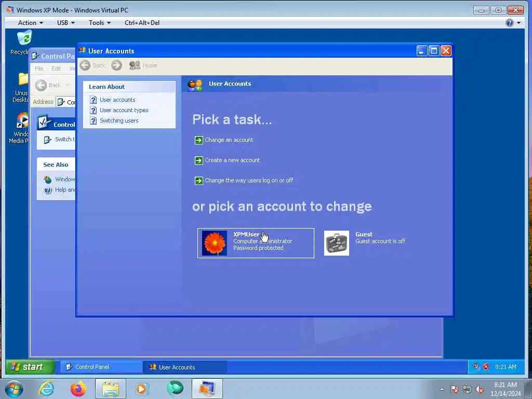Open the XP start menu

pos(30,367)
